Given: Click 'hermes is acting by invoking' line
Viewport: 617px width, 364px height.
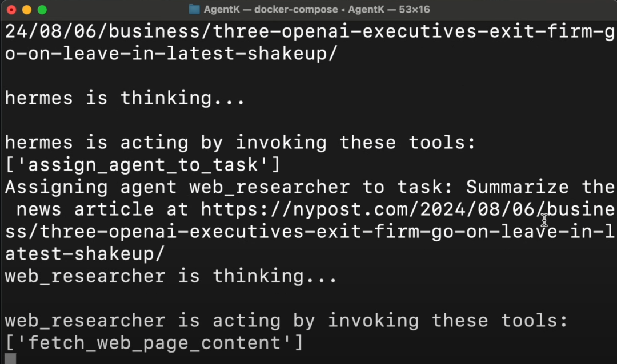Looking at the screenshot, I should click(x=240, y=143).
